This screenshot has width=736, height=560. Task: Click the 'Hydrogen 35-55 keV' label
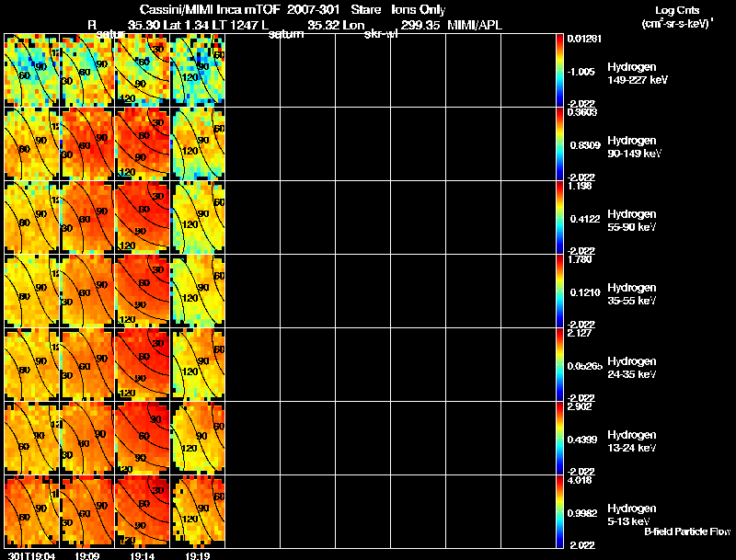(632, 294)
